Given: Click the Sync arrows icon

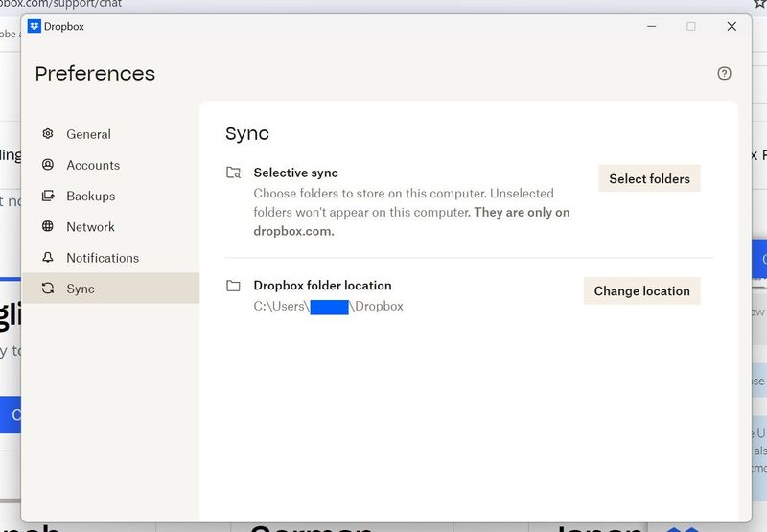Looking at the screenshot, I should pos(47,288).
